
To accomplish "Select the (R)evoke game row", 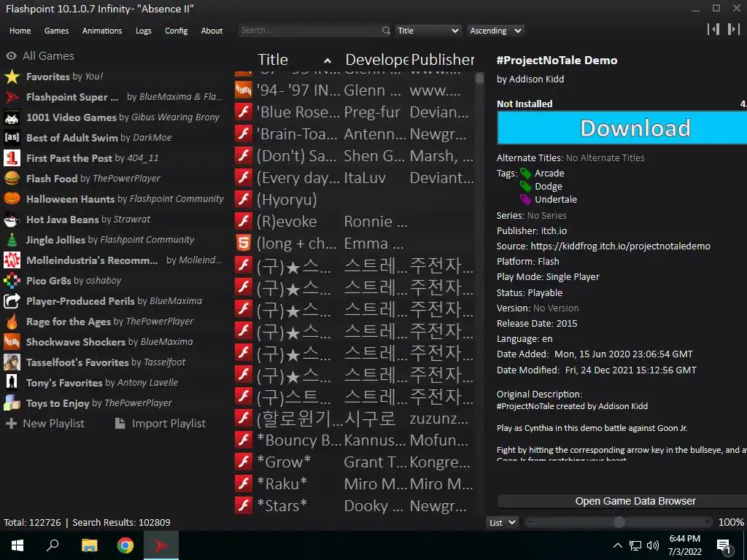I will click(x=355, y=221).
